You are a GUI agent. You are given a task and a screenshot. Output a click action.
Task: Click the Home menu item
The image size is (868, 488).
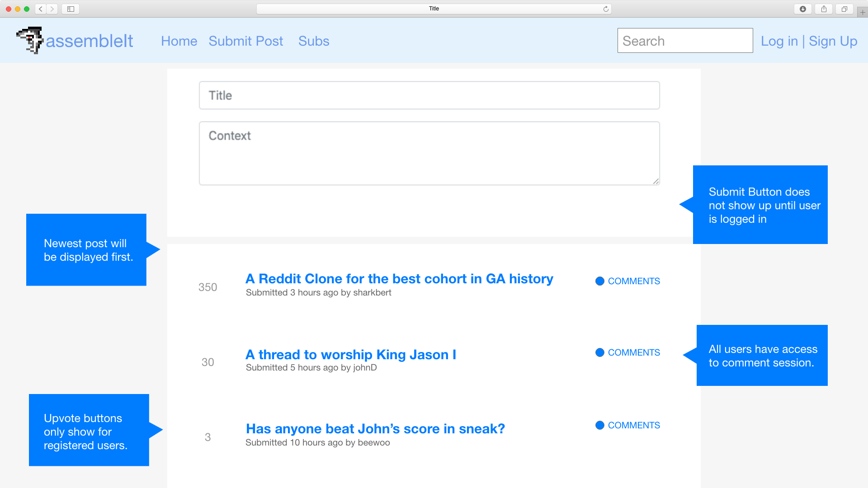tap(179, 41)
